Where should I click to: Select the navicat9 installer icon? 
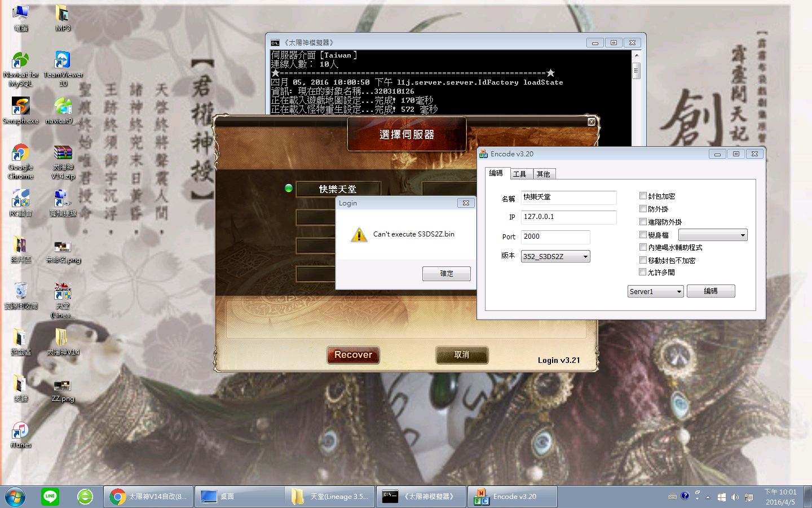tap(63, 111)
